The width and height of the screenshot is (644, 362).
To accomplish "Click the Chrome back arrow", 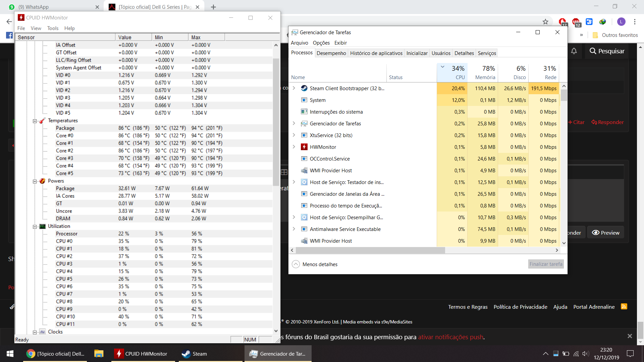I will pos(9,22).
